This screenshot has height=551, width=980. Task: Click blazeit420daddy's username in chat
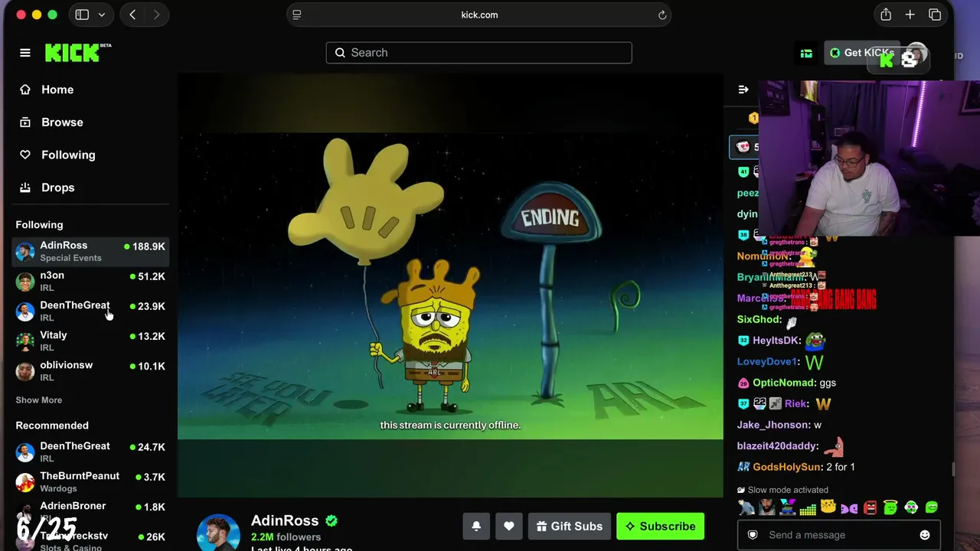[x=778, y=446]
